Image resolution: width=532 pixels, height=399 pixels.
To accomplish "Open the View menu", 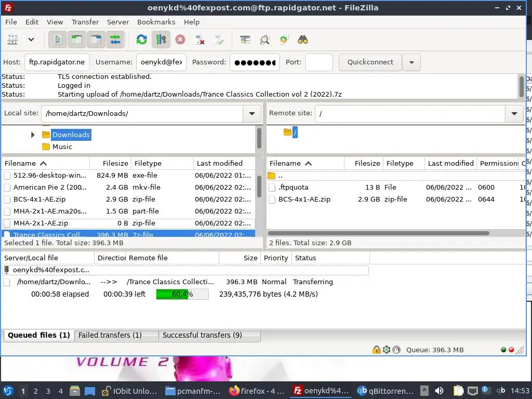I will (x=55, y=22).
